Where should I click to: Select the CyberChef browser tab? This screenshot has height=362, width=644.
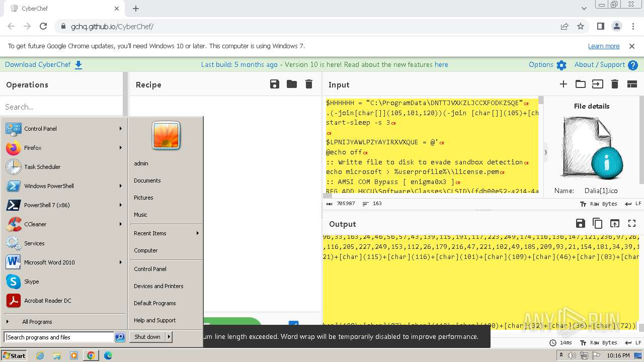pos(64,9)
